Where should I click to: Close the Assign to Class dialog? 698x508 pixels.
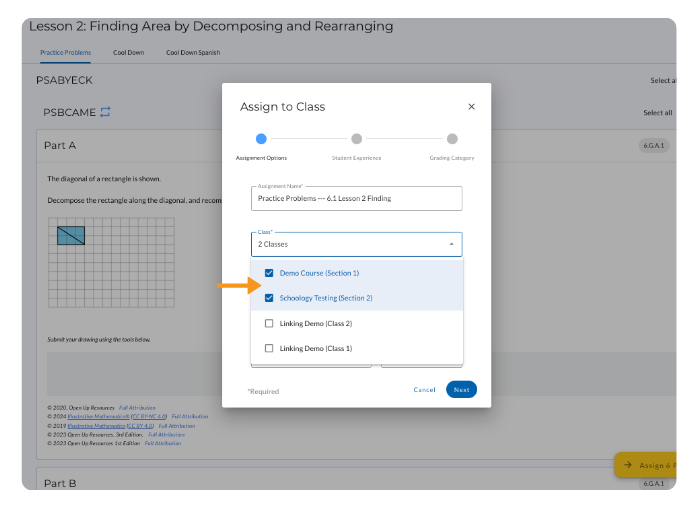point(471,106)
